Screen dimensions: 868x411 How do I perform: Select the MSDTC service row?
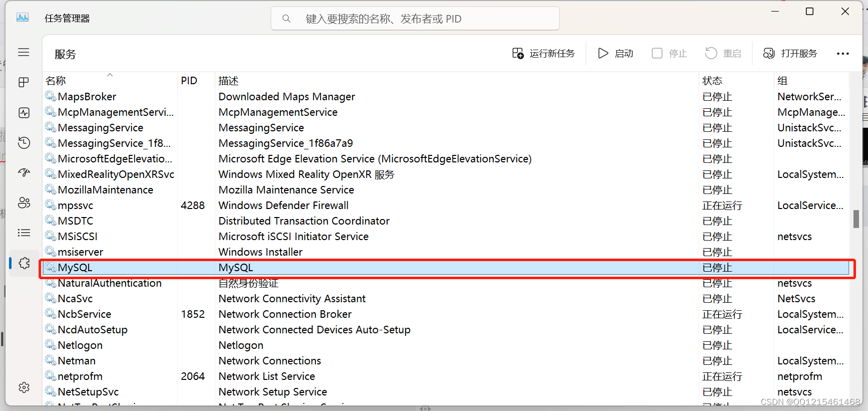pyautogui.click(x=446, y=221)
